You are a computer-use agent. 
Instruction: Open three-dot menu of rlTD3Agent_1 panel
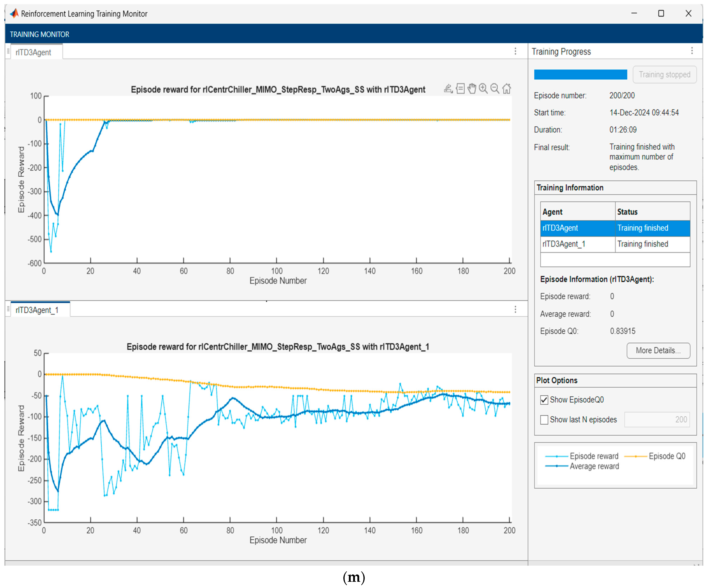515,310
